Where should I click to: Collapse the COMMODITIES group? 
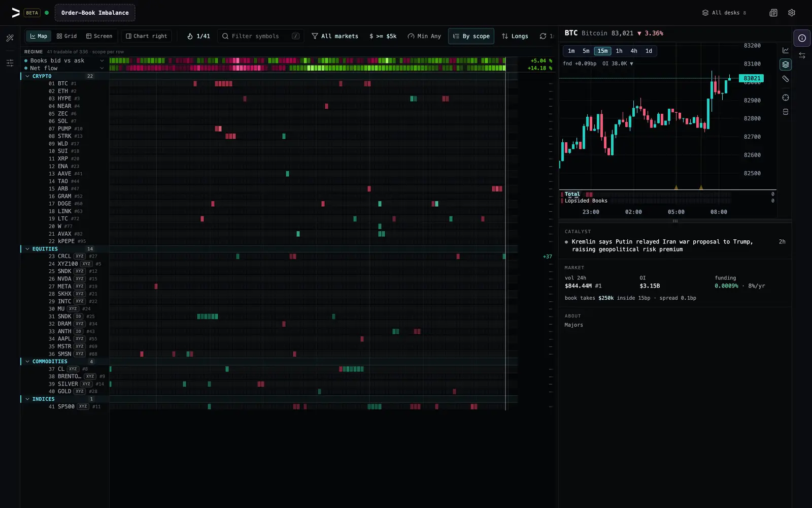pos(27,362)
